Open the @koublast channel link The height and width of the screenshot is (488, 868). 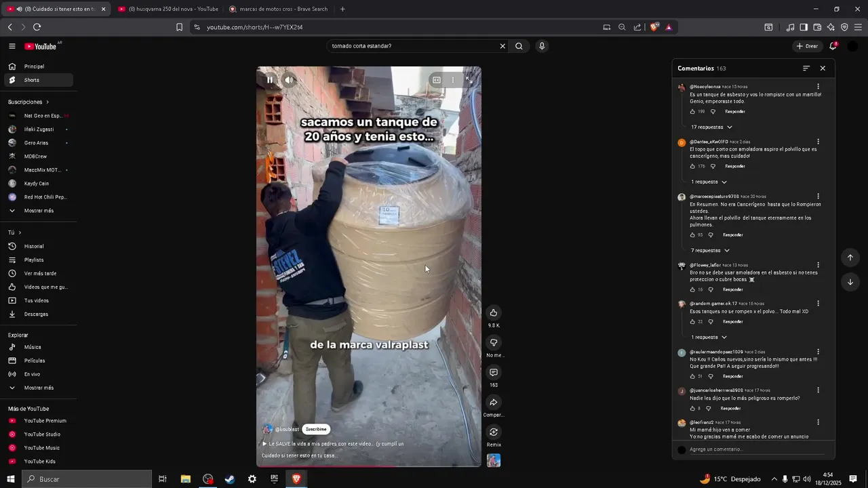tap(287, 429)
